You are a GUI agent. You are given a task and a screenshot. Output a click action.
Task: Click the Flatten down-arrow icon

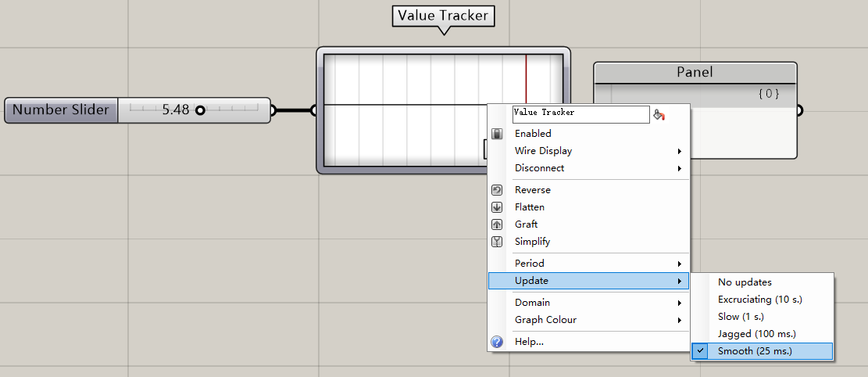pyautogui.click(x=497, y=207)
